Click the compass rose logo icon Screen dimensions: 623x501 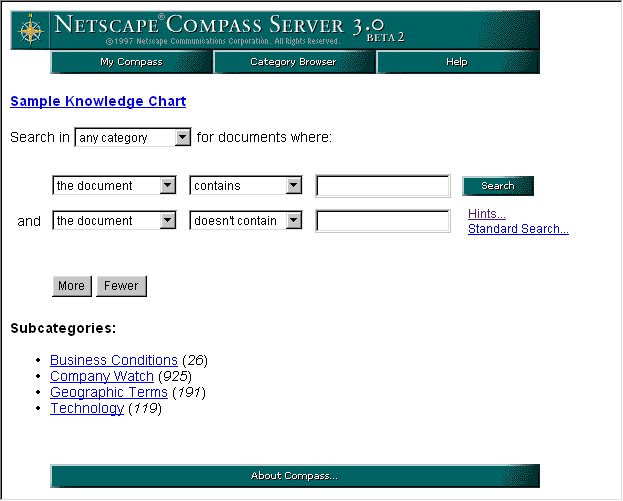tap(31, 30)
